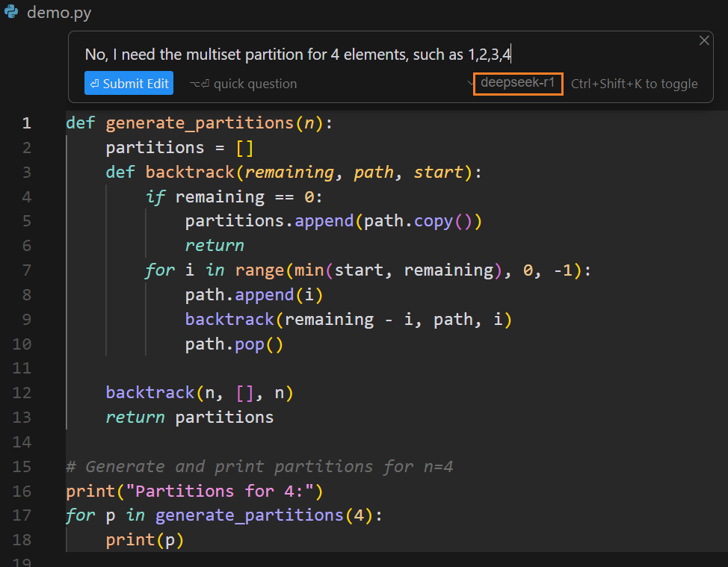Click 'print(p)' on line 18
Screen dimensions: 728x567
click(145, 540)
